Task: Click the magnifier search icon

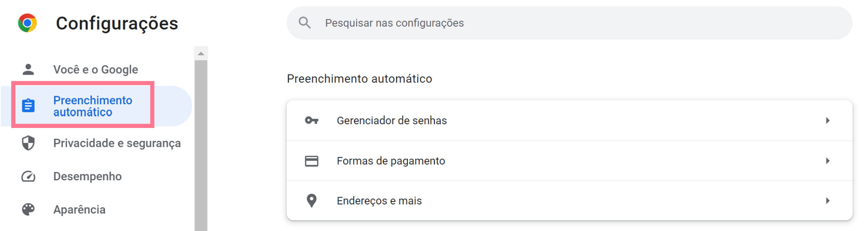Action: coord(305,23)
